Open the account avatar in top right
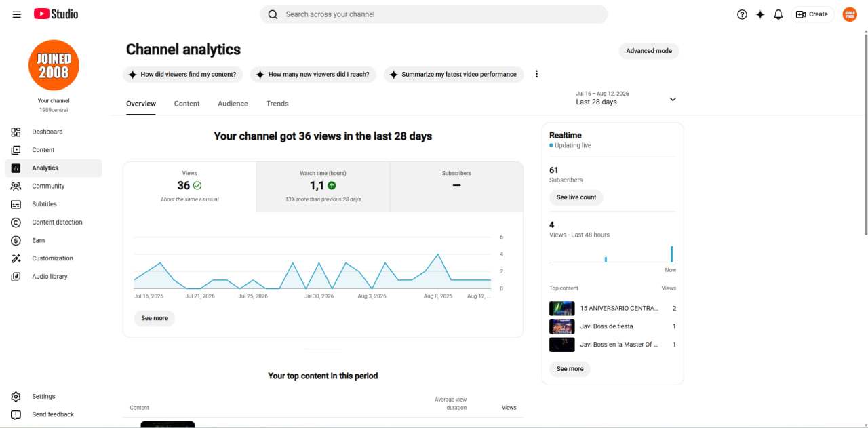The image size is (868, 428). (850, 14)
